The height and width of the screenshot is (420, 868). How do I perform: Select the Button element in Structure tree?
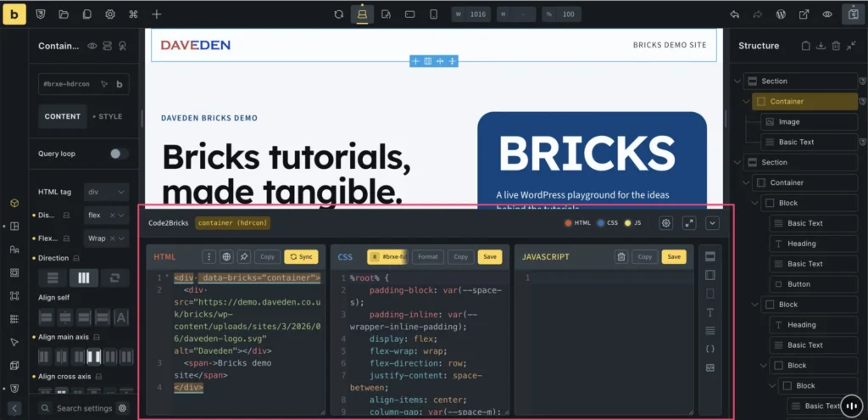814,284
